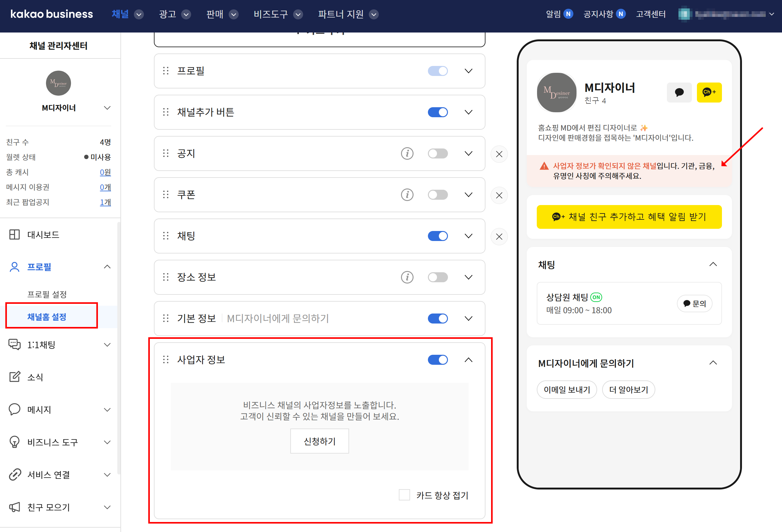This screenshot has width=782, height=532.
Task: Click the info icon beside 공지
Action: [407, 154]
